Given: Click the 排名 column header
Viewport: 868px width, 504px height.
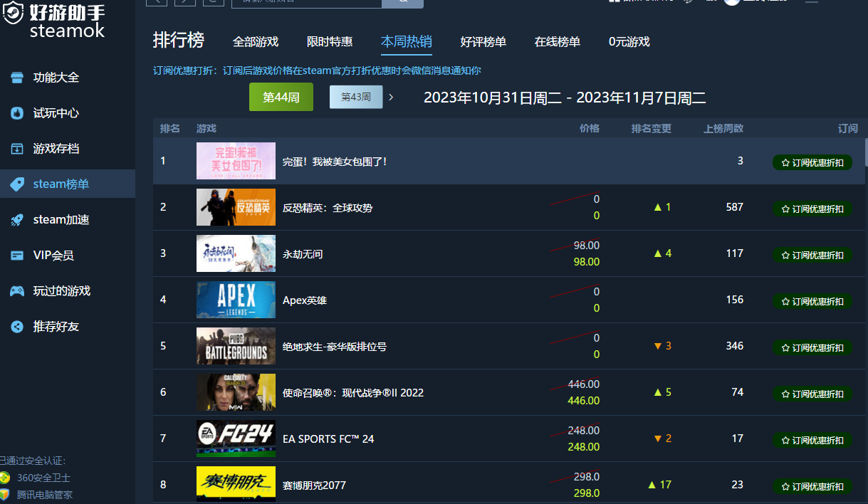Looking at the screenshot, I should click(170, 129).
